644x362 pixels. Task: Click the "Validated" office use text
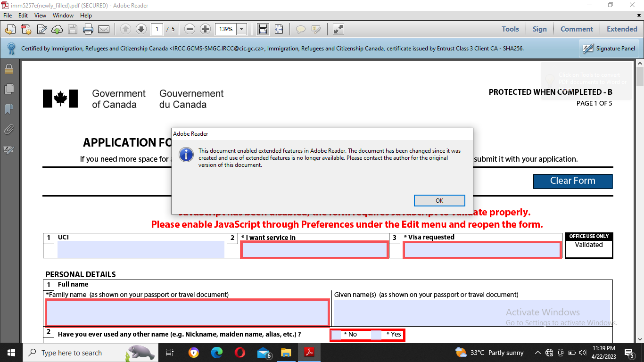pyautogui.click(x=589, y=245)
